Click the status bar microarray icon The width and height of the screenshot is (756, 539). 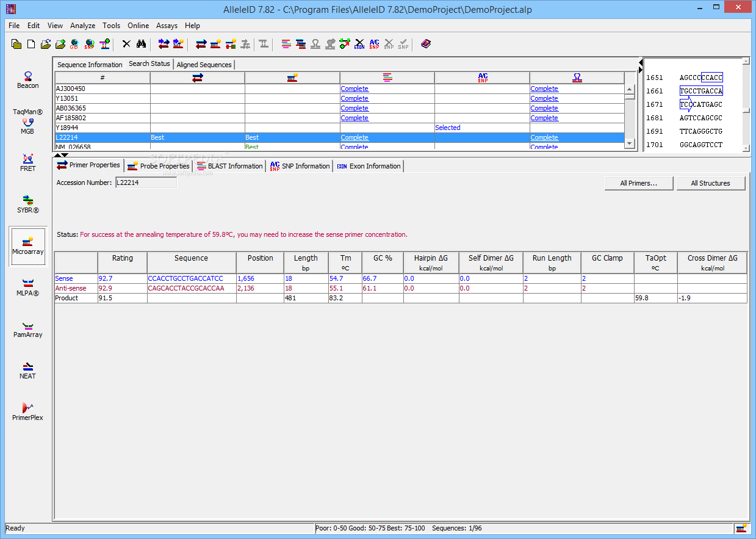pos(741,528)
